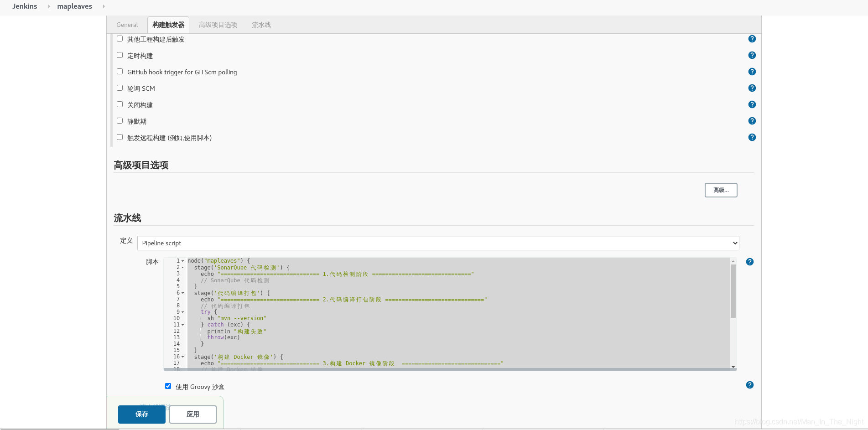Click the 应用 apply button

tap(193, 414)
